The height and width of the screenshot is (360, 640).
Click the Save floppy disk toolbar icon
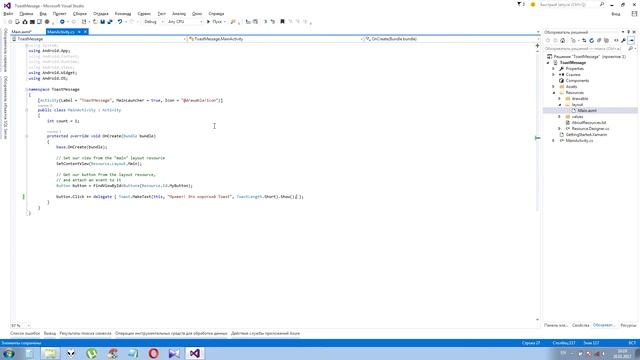click(x=102, y=22)
